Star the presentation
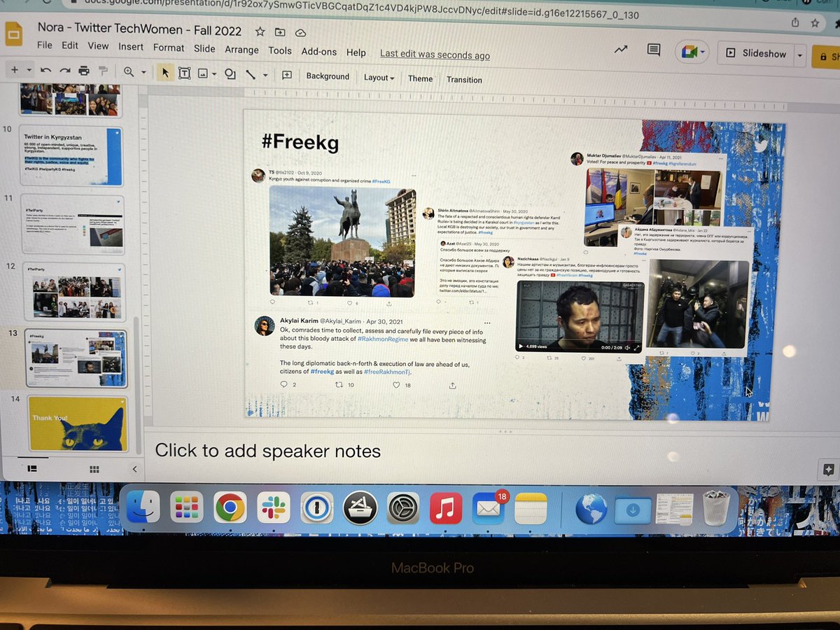The height and width of the screenshot is (630, 840). click(x=260, y=31)
